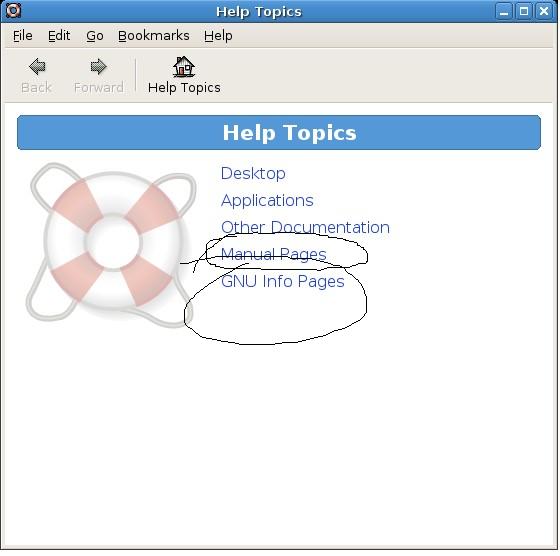
Task: Open the Bookmarks menu
Action: (x=154, y=36)
